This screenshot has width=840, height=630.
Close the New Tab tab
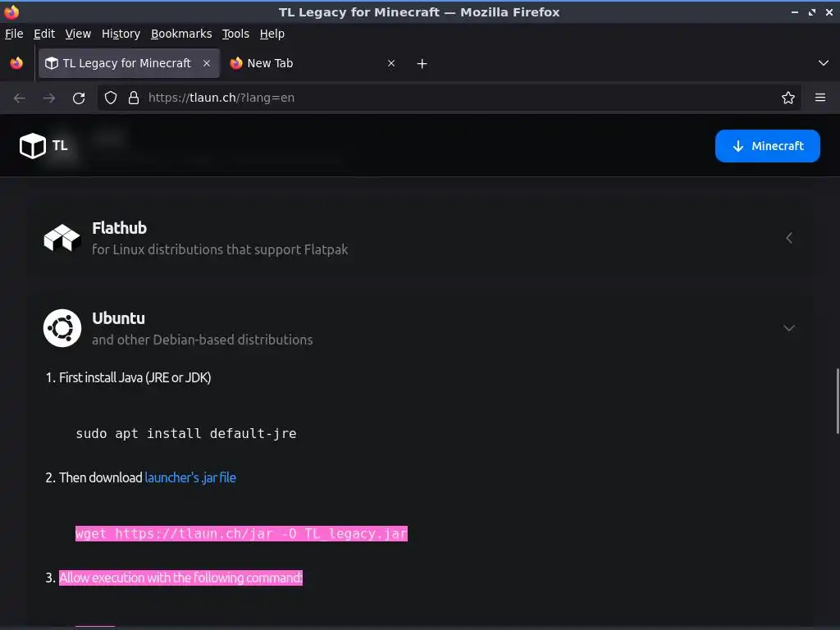[391, 63]
